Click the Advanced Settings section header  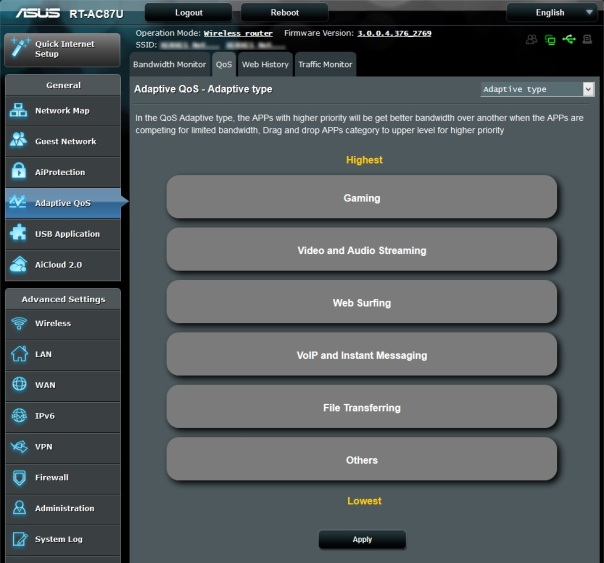coord(63,299)
